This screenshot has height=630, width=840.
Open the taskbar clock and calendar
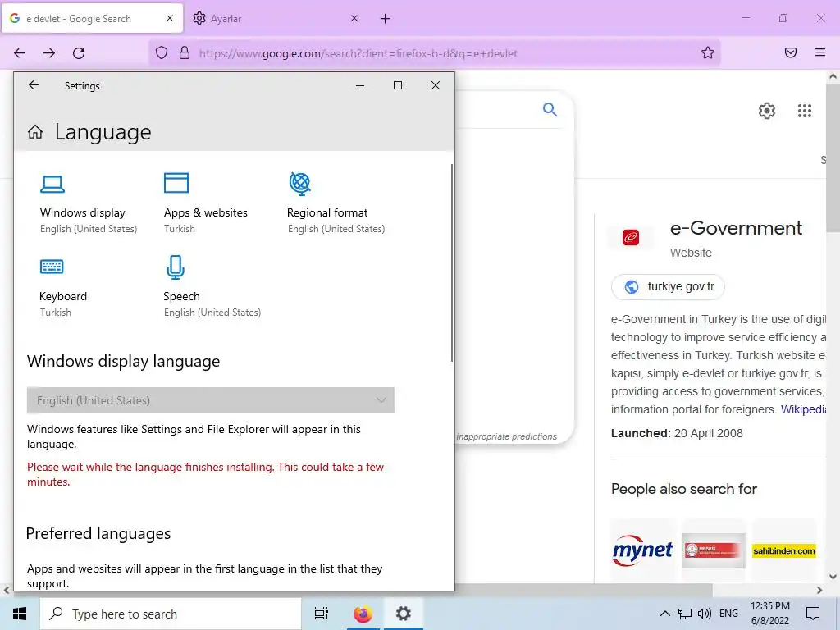pos(769,614)
